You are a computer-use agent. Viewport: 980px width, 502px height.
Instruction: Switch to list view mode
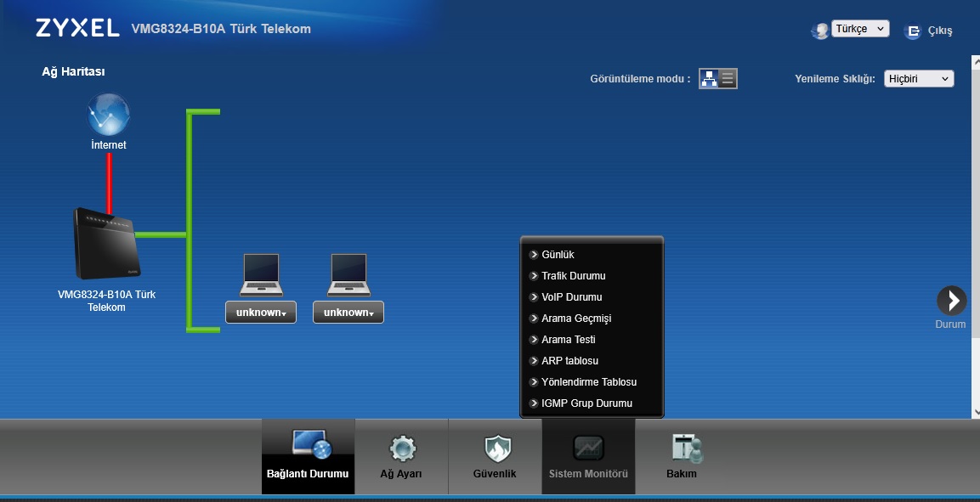tap(728, 79)
